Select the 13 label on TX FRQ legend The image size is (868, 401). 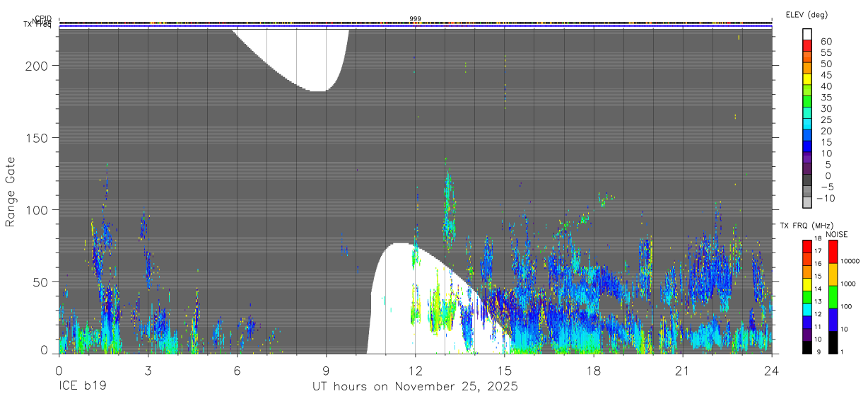pos(818,302)
